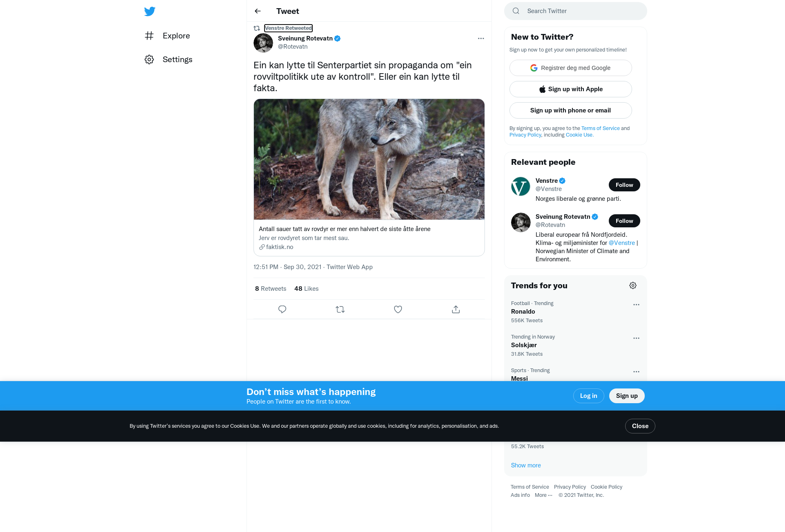Click the Search Twitter field
785x532 pixels.
pos(576,11)
